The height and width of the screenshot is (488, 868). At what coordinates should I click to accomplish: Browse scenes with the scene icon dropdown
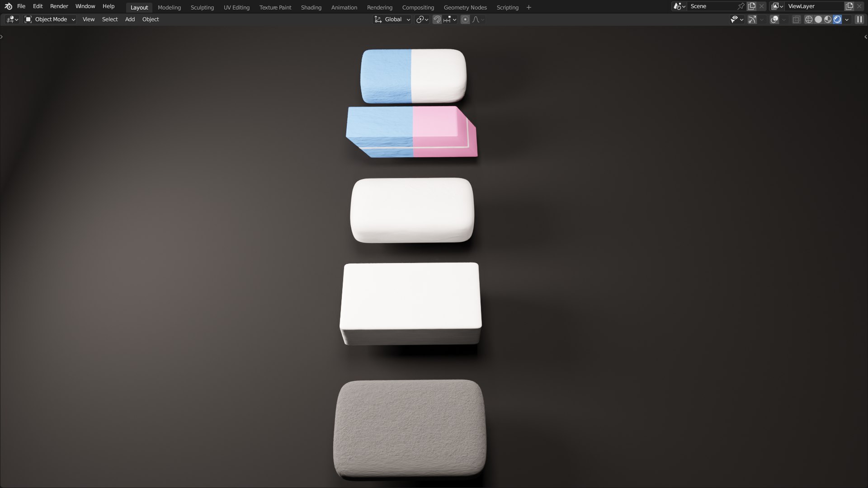(x=679, y=6)
